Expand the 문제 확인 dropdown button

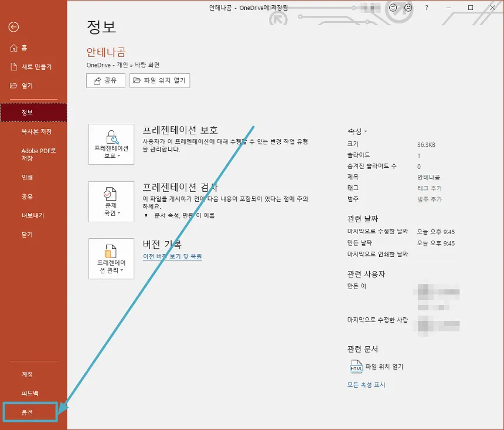coord(111,201)
